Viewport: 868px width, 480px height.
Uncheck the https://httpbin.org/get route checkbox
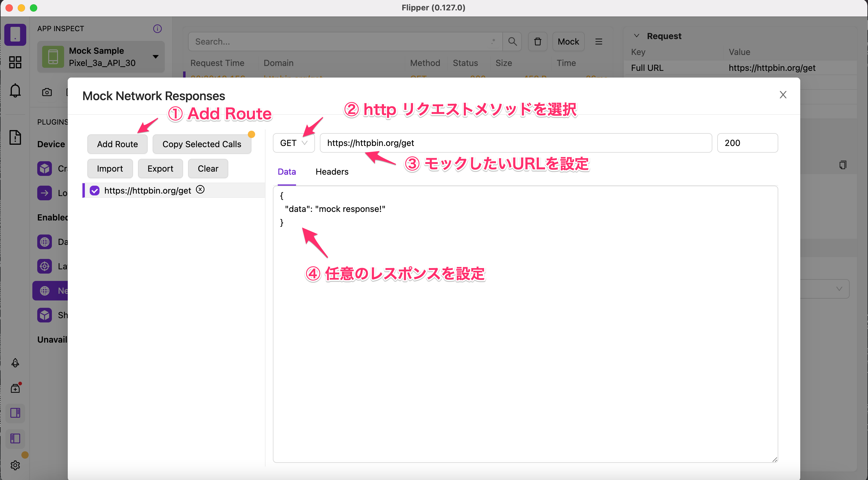click(95, 191)
